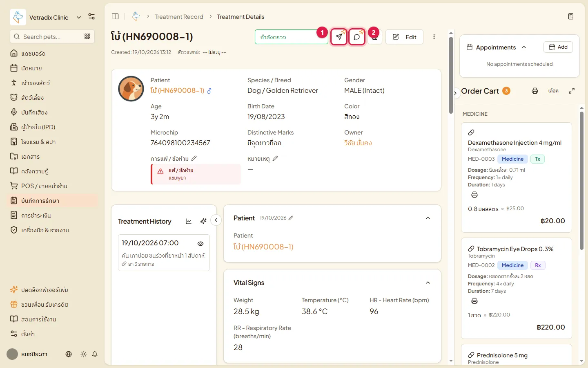The height and width of the screenshot is (368, 588).
Task: Open the calculator icon at top right
Action: tap(571, 16)
